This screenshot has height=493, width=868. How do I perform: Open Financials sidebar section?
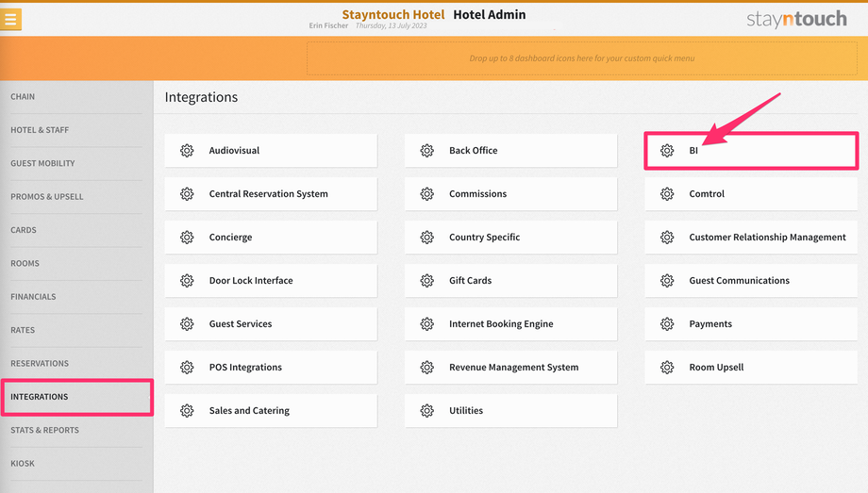(x=76, y=297)
